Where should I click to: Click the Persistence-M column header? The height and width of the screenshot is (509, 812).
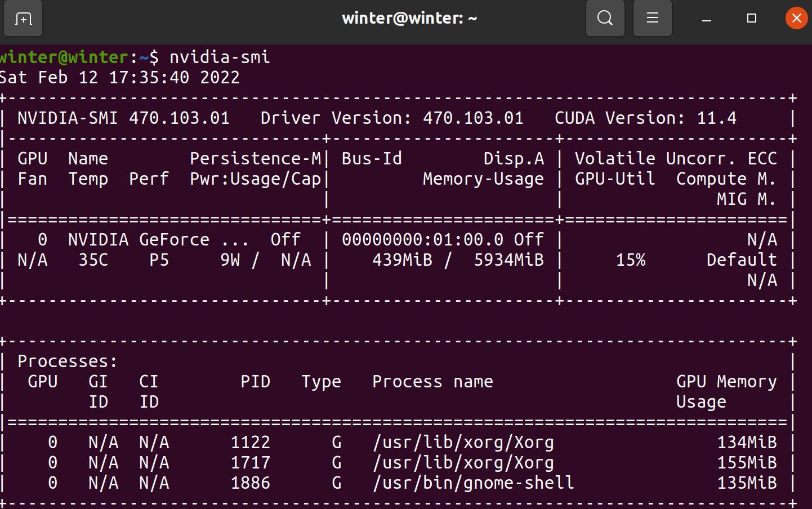pyautogui.click(x=256, y=158)
